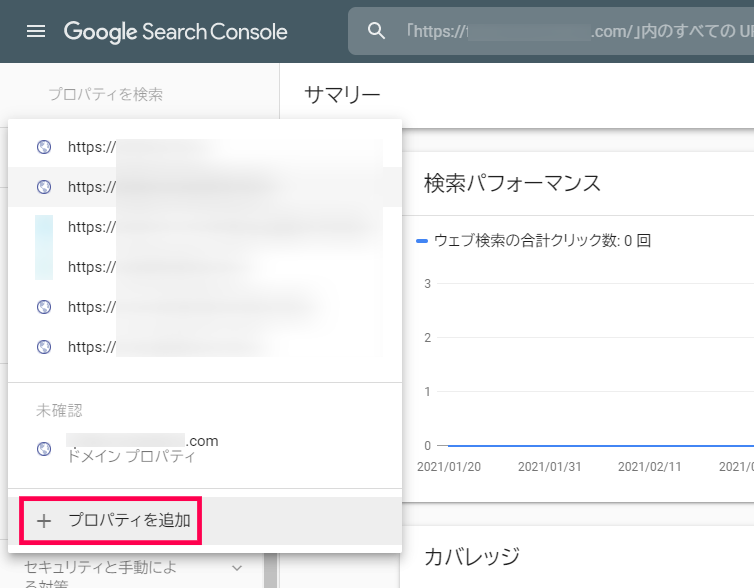The height and width of the screenshot is (588, 754).
Task: Click the sidebar vertical scrollbar
Action: [x=270, y=571]
